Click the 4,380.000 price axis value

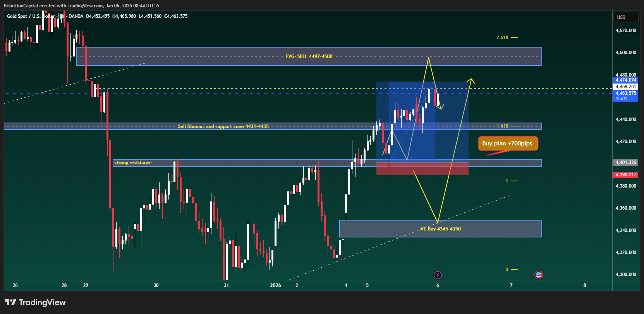click(626, 186)
